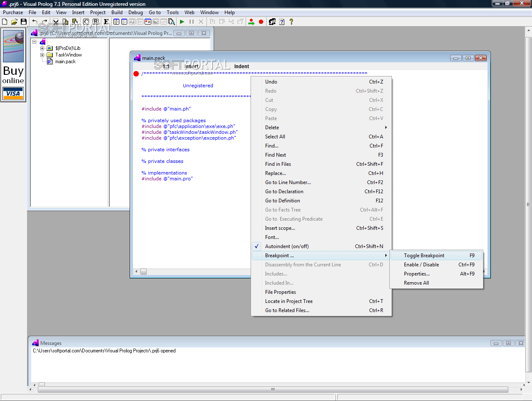532x401 pixels.
Task: Choose Replace... from context menu
Action: (x=322, y=173)
